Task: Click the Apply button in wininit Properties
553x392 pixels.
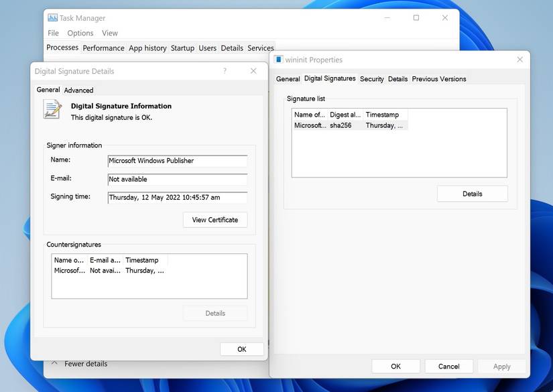Action: [501, 366]
